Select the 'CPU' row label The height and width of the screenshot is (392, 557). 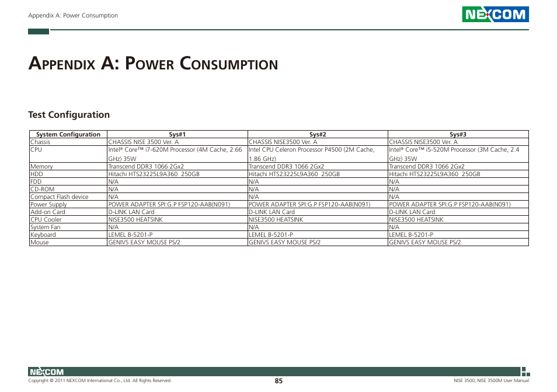pos(36,149)
